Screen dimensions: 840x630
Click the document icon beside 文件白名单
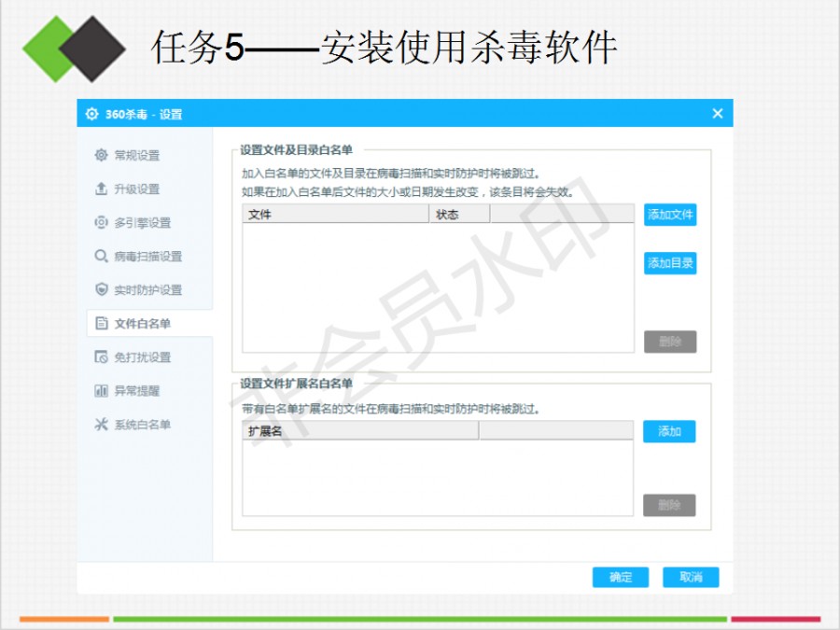pyautogui.click(x=102, y=324)
